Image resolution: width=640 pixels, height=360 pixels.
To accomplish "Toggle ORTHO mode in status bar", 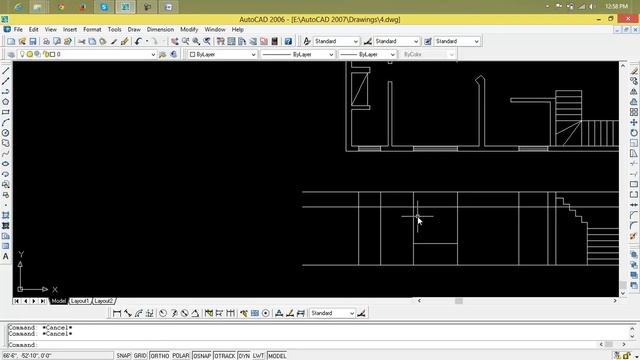I will coord(160,356).
